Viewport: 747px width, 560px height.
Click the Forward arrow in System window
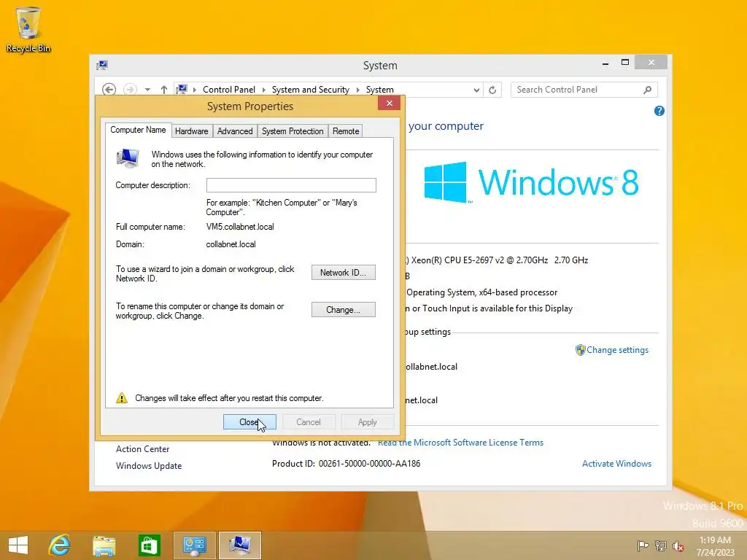coord(130,90)
